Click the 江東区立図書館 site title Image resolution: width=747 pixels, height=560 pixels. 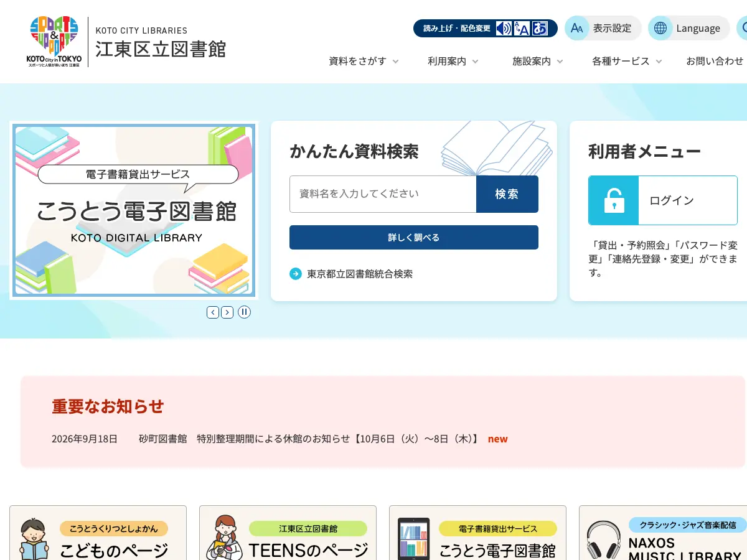161,49
